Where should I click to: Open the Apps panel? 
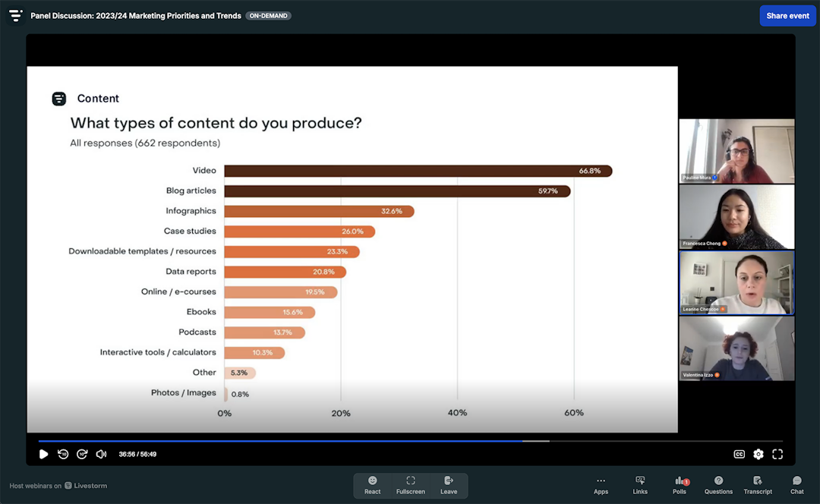pos(601,485)
